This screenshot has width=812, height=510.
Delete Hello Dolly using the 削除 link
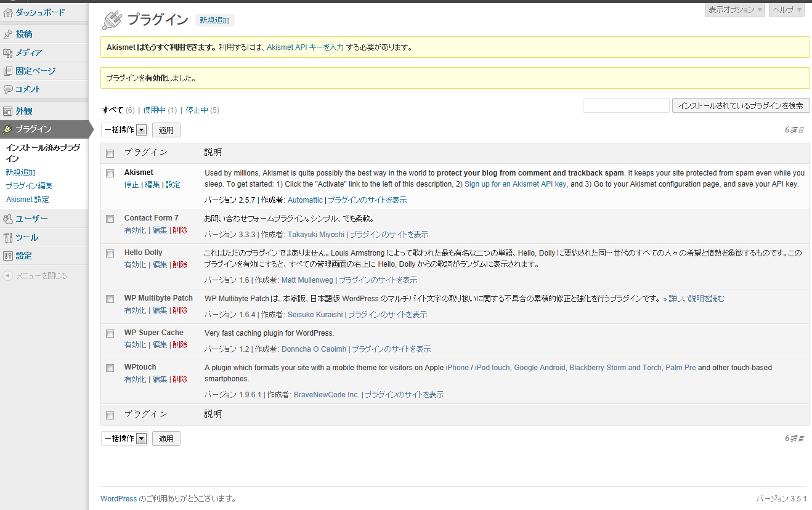pyautogui.click(x=180, y=265)
